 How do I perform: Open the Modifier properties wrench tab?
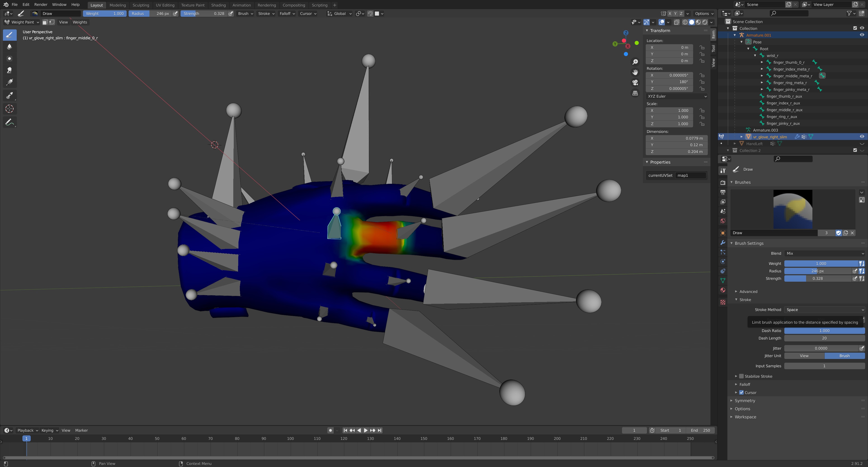(723, 243)
